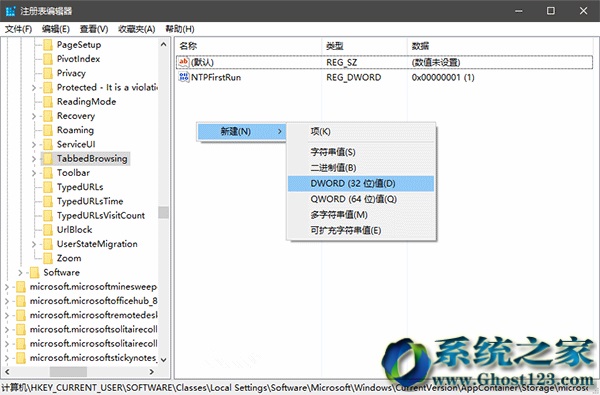The width and height of the screenshot is (600, 395).
Task: Click the TypedURLs folder icon
Action: (48, 187)
